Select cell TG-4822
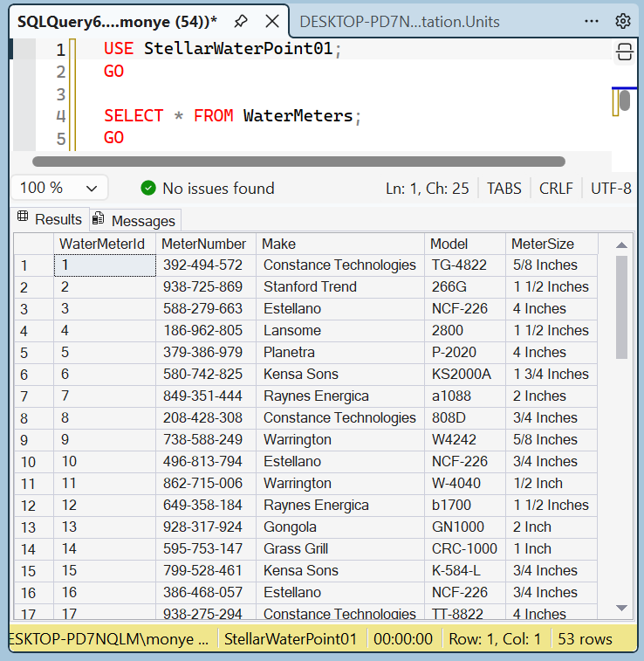Screen dimensions: 644x661 [x=465, y=265]
